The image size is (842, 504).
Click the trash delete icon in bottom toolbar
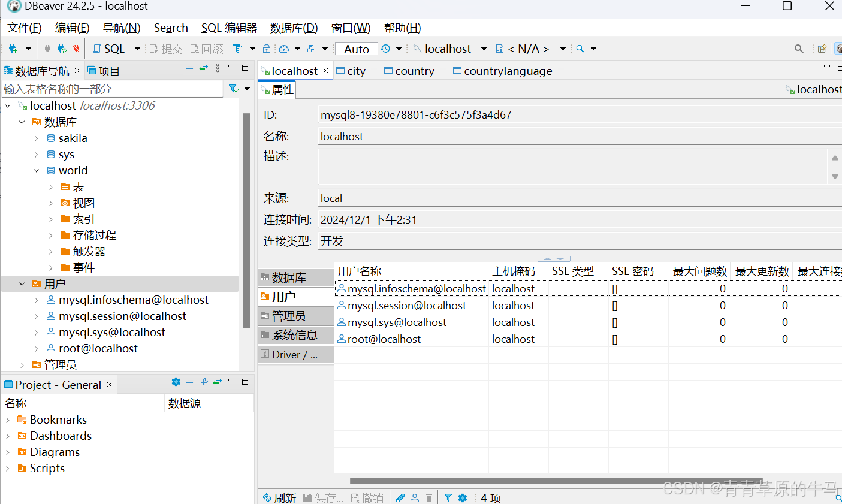tap(429, 498)
